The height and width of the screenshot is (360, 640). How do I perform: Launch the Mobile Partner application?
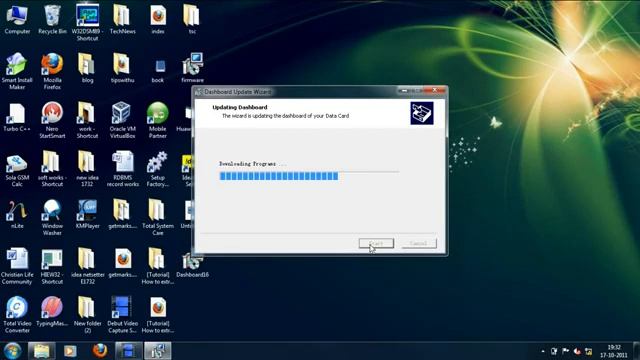click(158, 120)
